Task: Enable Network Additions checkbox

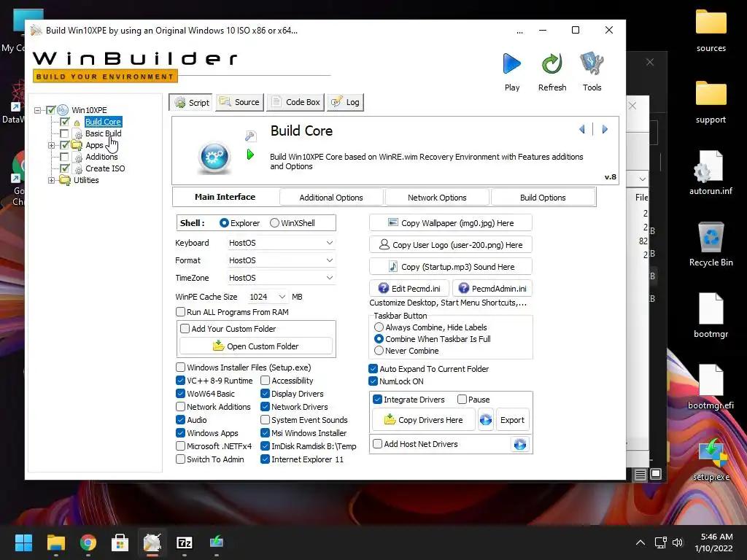Action: tap(181, 407)
